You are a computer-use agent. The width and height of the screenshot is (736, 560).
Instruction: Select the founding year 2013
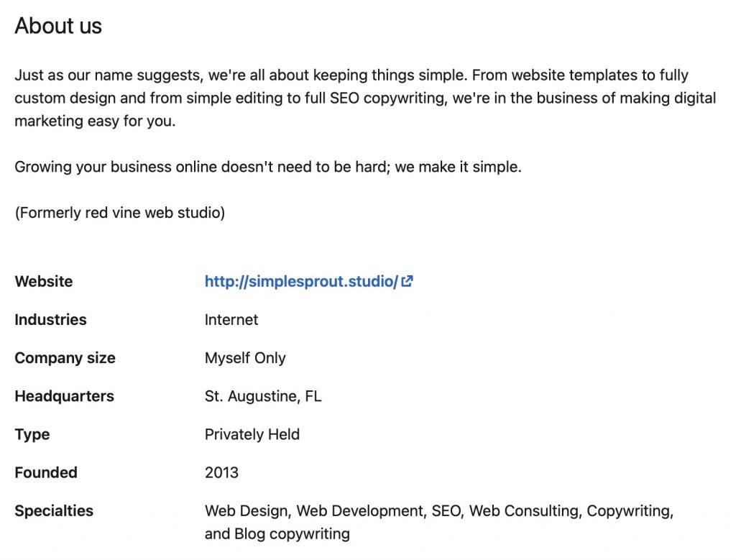221,472
